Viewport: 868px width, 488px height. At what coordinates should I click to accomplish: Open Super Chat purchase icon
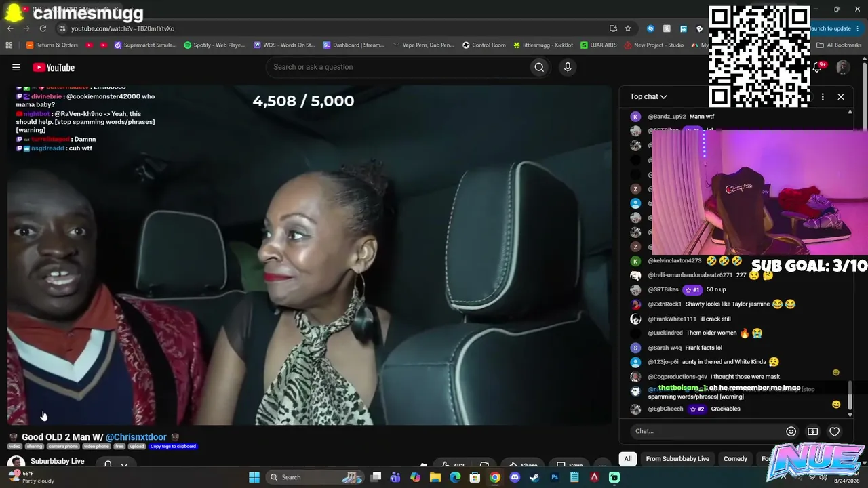[812, 431]
